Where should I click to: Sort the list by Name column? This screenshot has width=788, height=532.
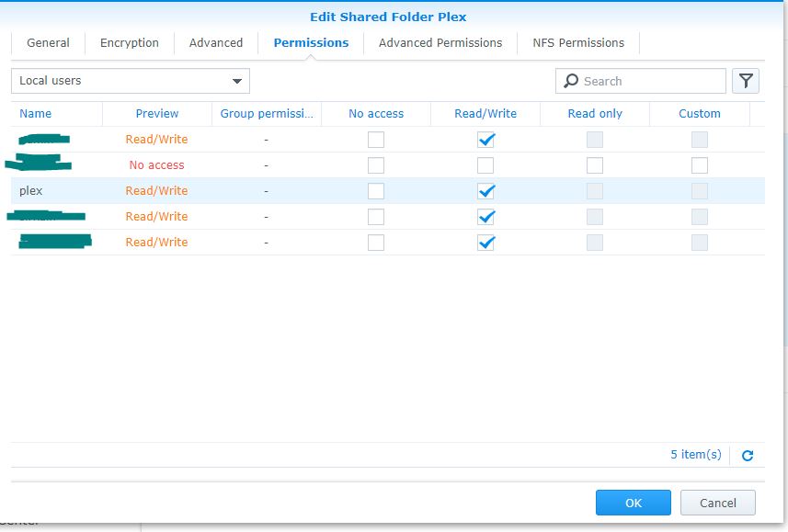(x=36, y=114)
